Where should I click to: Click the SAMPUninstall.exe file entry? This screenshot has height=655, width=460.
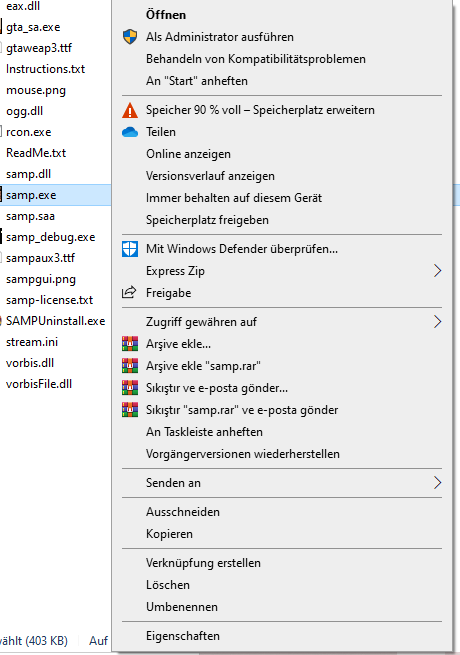[x=55, y=321]
